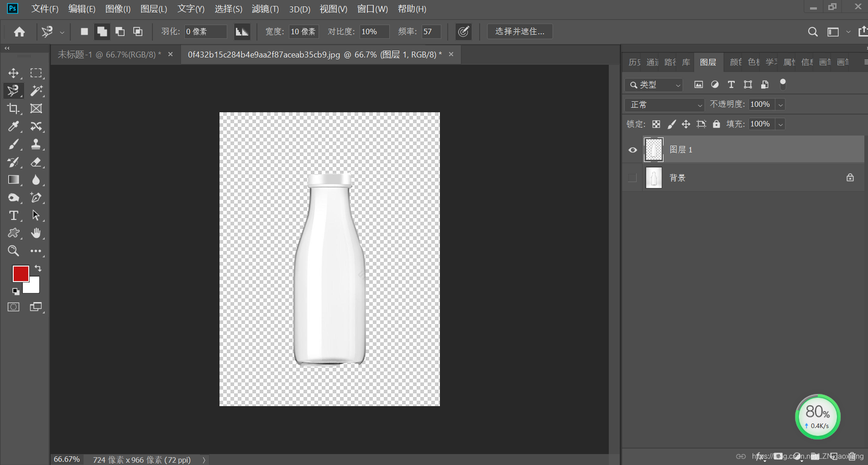Choose Intersect with Selection mode
This screenshot has height=465, width=868.
pos(137,31)
